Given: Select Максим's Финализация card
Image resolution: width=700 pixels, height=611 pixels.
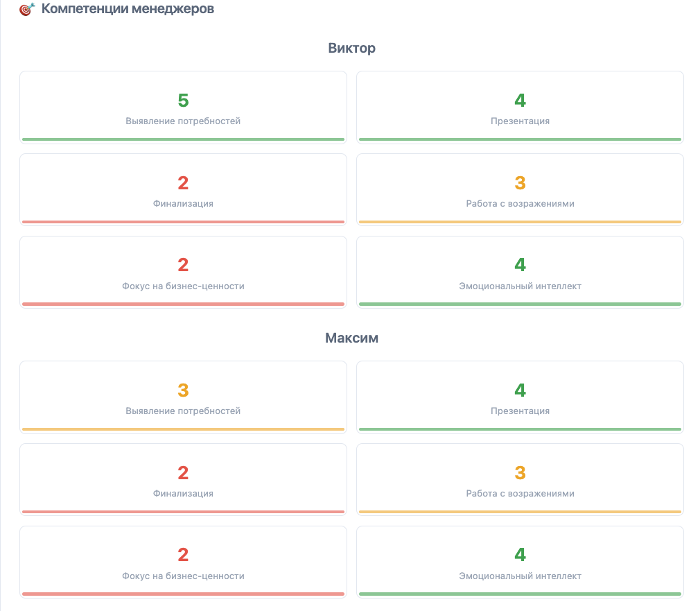Looking at the screenshot, I should point(183,479).
